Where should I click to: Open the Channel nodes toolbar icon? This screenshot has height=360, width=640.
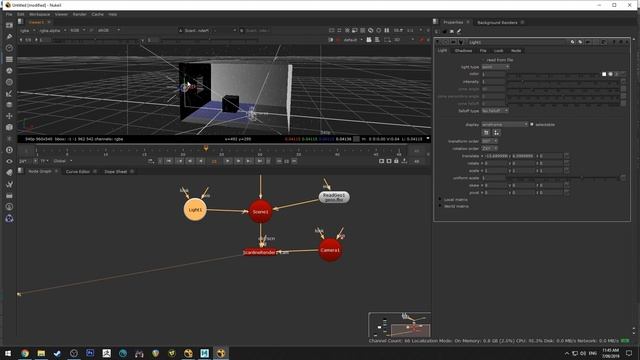click(9, 60)
